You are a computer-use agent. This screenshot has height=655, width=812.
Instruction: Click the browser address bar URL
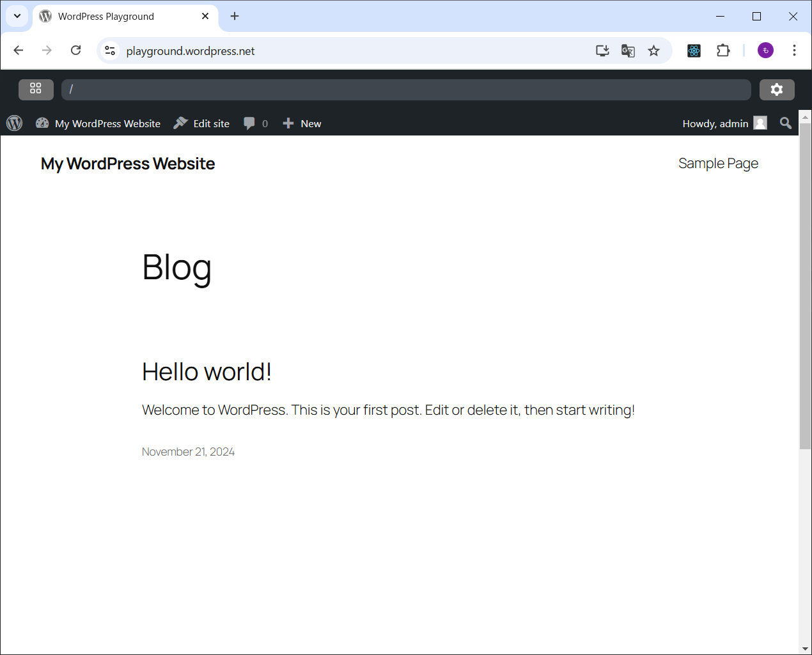pyautogui.click(x=191, y=51)
